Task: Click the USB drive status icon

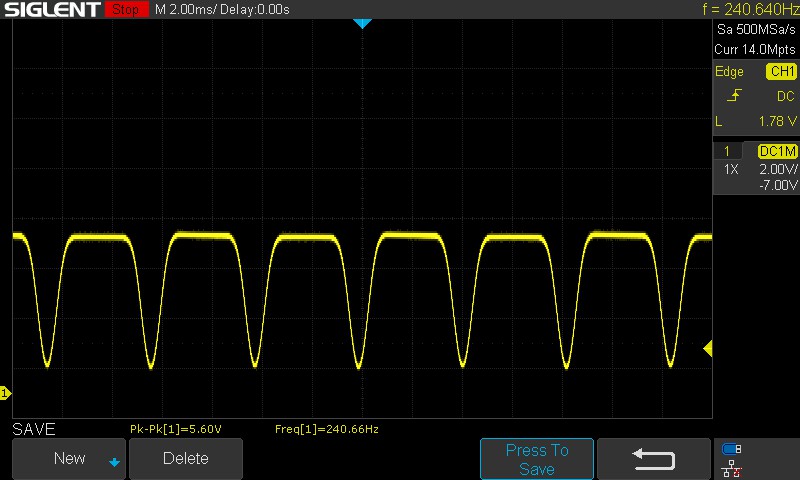Action: point(732,449)
